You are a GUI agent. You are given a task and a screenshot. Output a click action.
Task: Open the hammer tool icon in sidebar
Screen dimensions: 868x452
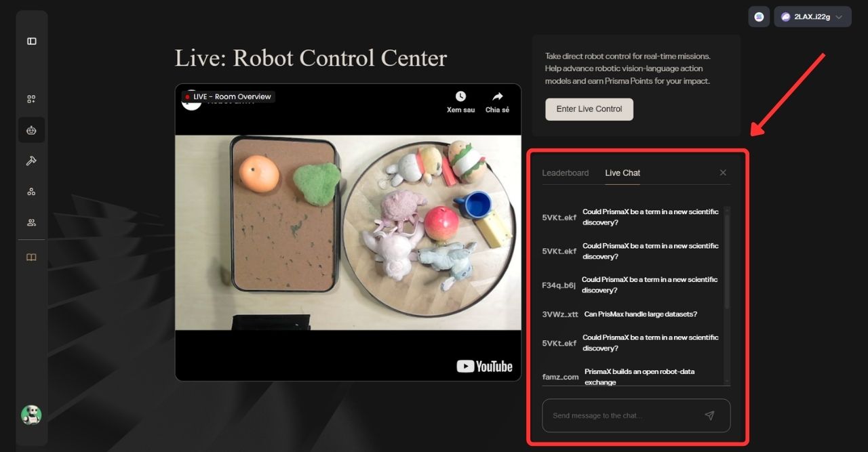tap(31, 161)
